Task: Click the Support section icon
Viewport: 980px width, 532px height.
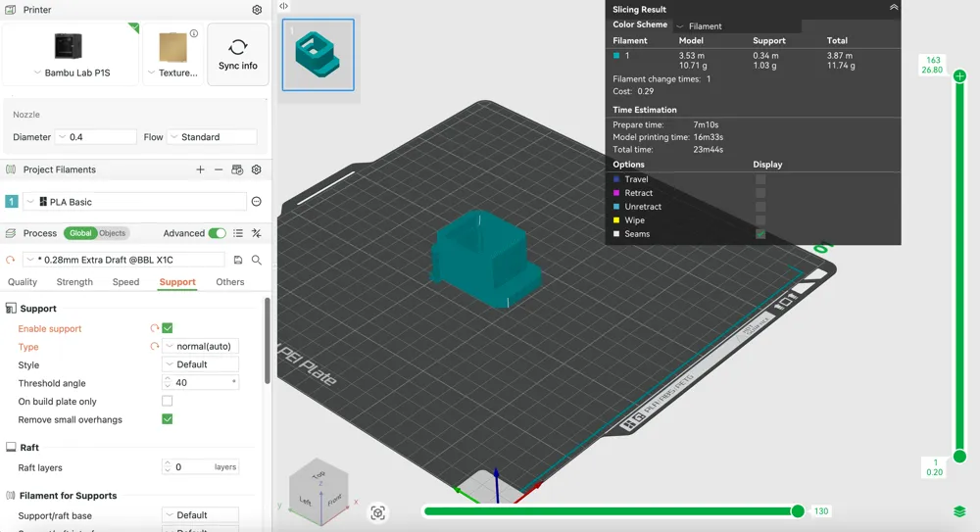Action: coord(11,309)
